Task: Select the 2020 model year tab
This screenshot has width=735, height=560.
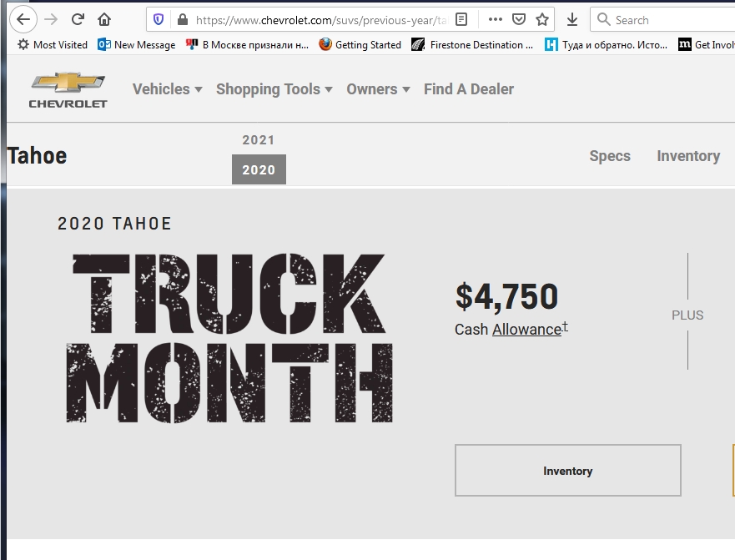Action: click(x=259, y=169)
